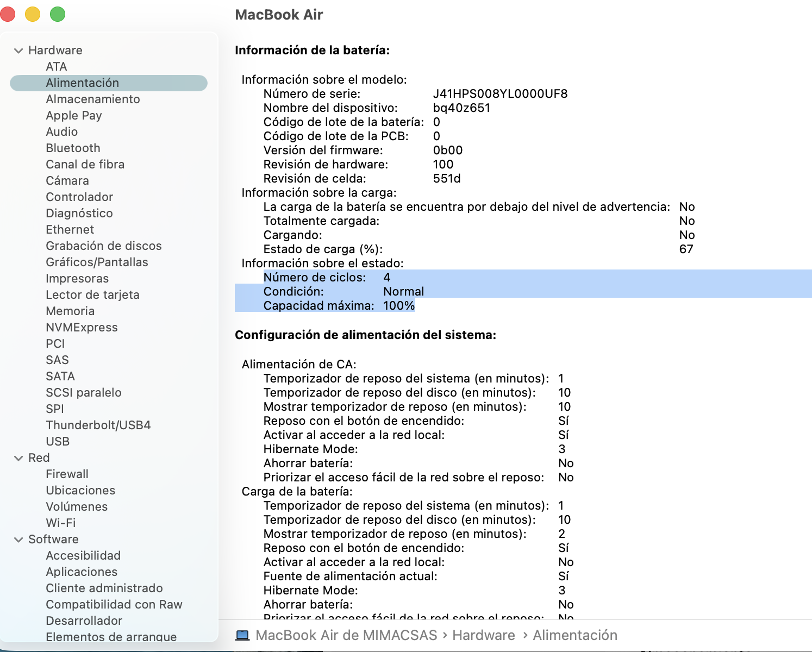
Task: Select the Controlador item
Action: [x=79, y=197]
